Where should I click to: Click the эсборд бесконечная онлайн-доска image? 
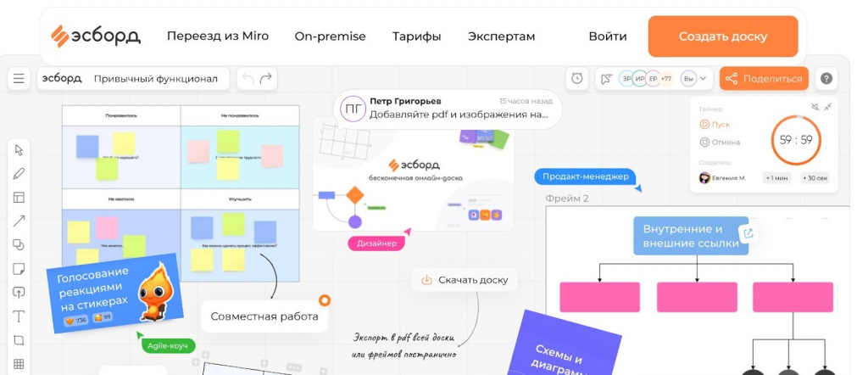coord(413,173)
